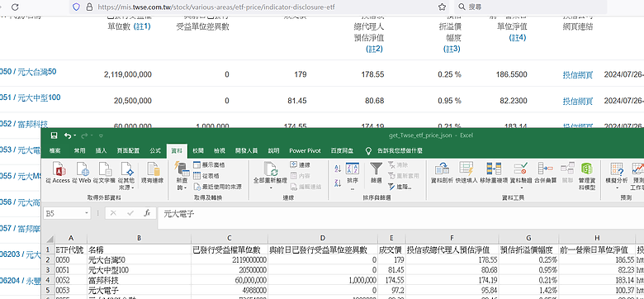Save the Excel workbook via the quick access toolbar
The image size is (644, 299).
[x=54, y=135]
